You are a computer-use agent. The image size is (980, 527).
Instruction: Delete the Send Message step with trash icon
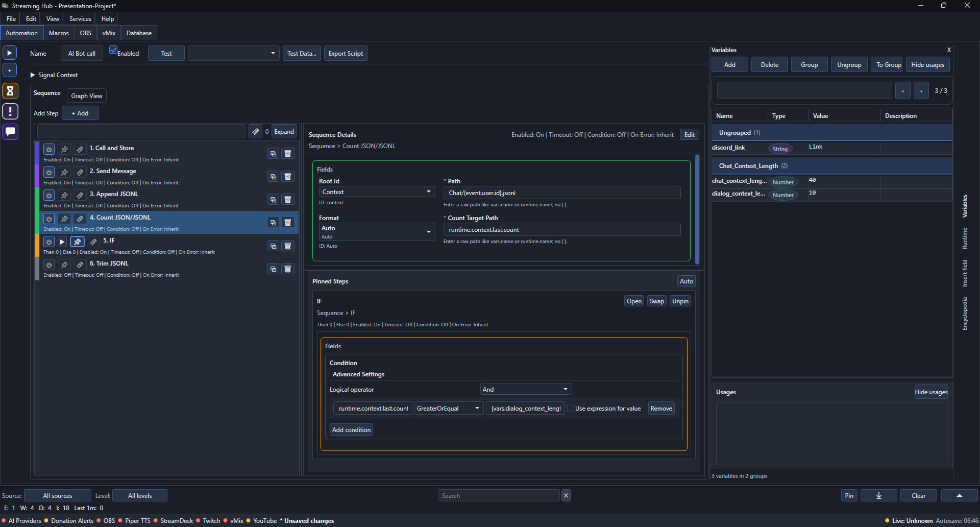point(288,177)
